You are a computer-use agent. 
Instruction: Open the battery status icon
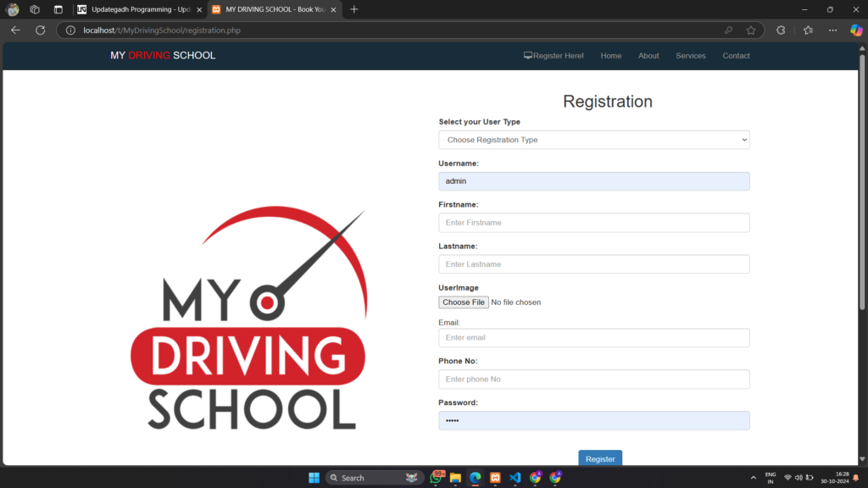pyautogui.click(x=810, y=478)
